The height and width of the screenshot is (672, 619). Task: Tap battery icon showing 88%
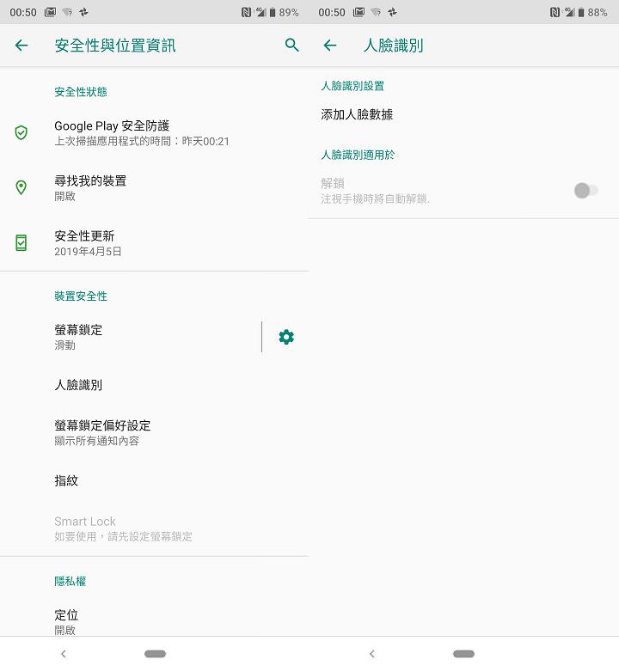[x=581, y=12]
